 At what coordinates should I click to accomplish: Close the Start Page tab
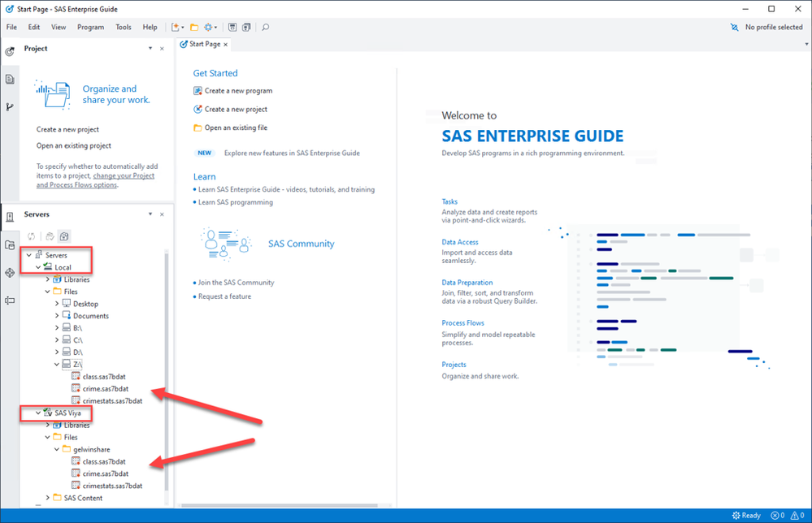click(225, 45)
